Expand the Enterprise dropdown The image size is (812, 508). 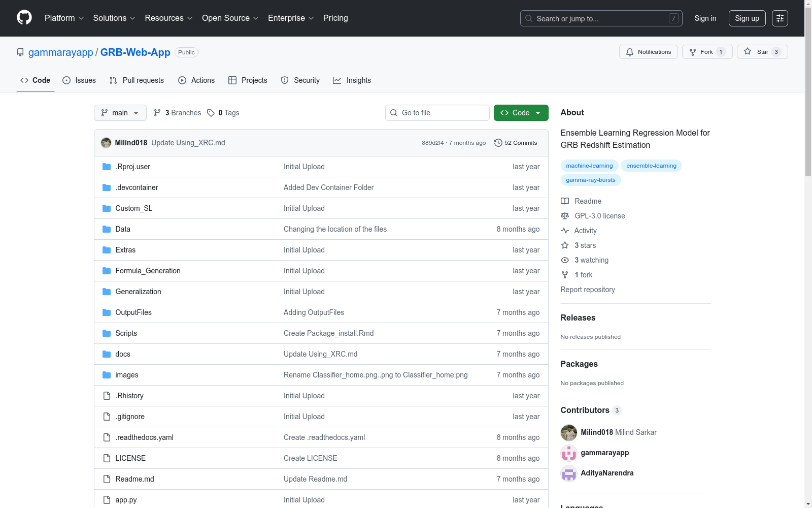(291, 18)
